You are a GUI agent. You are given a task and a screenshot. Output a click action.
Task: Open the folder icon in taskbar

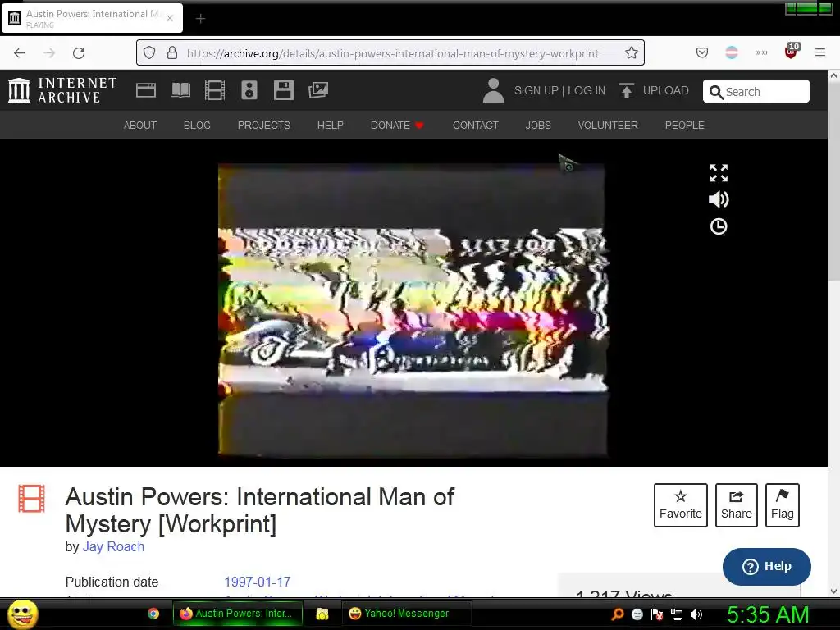(x=322, y=614)
